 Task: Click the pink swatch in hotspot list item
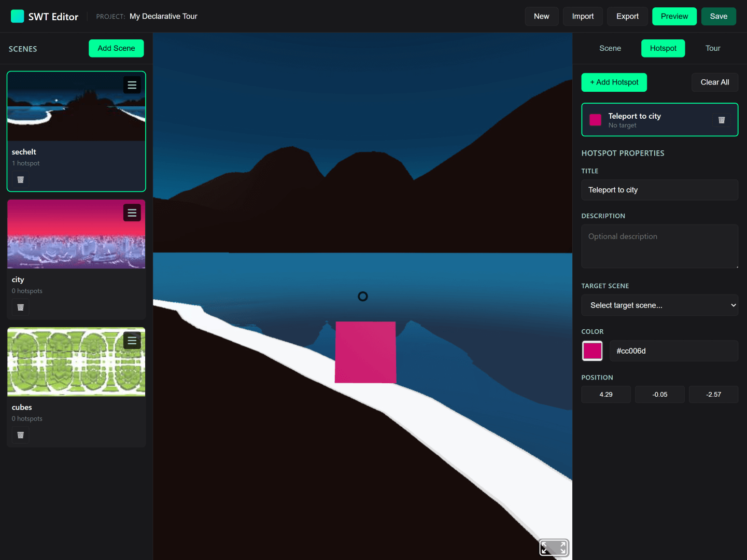pyautogui.click(x=596, y=120)
